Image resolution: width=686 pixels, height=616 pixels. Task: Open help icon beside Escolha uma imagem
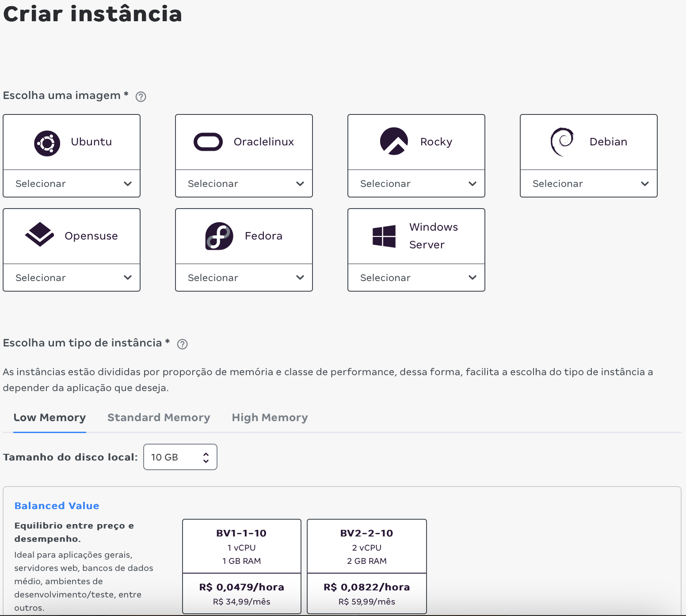click(x=141, y=96)
